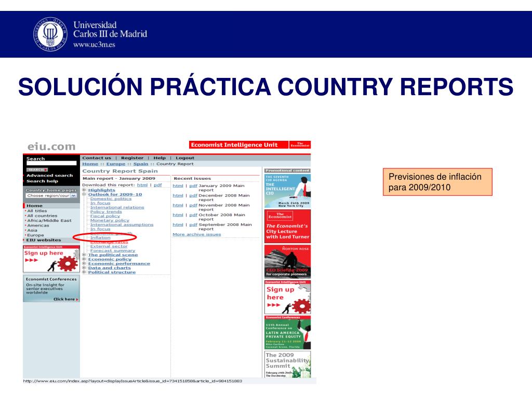This screenshot has height=399, width=532.
Task: Open International relations
Action: point(117,207)
